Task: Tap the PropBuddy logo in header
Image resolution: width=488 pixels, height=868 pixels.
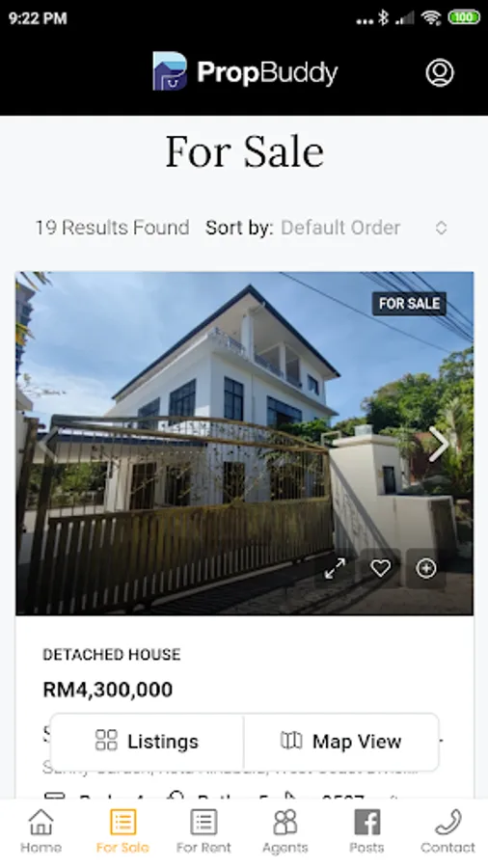Action: click(x=245, y=71)
